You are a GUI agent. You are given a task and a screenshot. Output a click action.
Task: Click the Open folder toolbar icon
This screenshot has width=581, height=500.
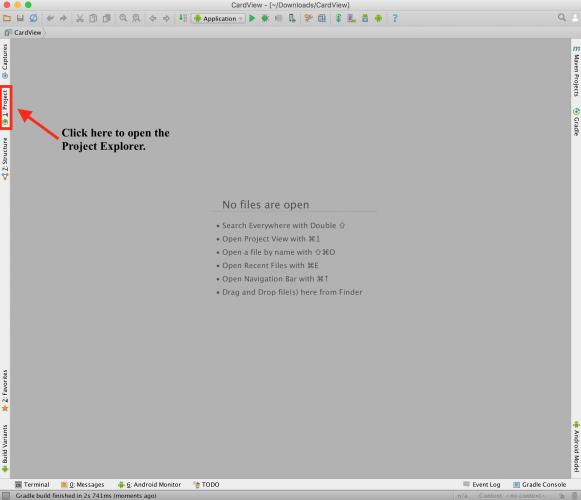pyautogui.click(x=7, y=18)
